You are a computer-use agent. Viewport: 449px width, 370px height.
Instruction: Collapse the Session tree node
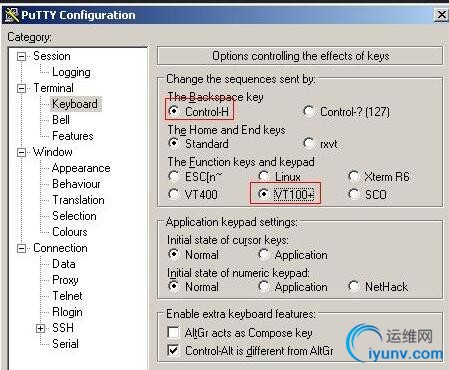tap(21, 56)
